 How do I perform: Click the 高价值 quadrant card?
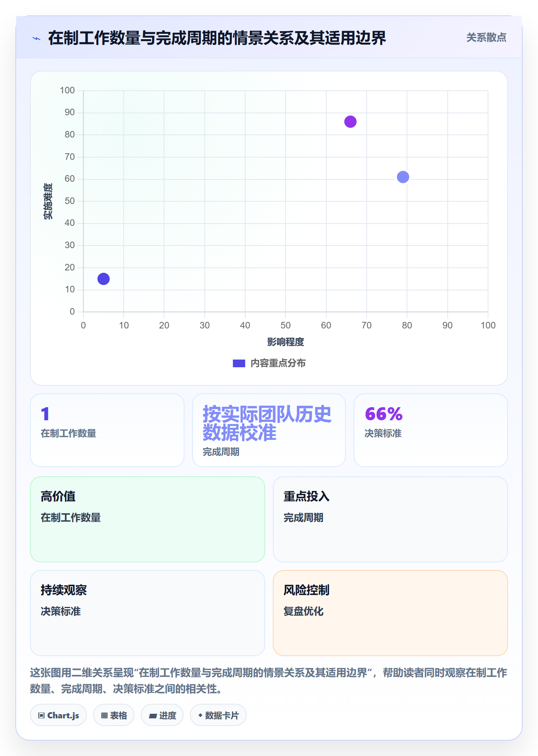click(x=148, y=519)
